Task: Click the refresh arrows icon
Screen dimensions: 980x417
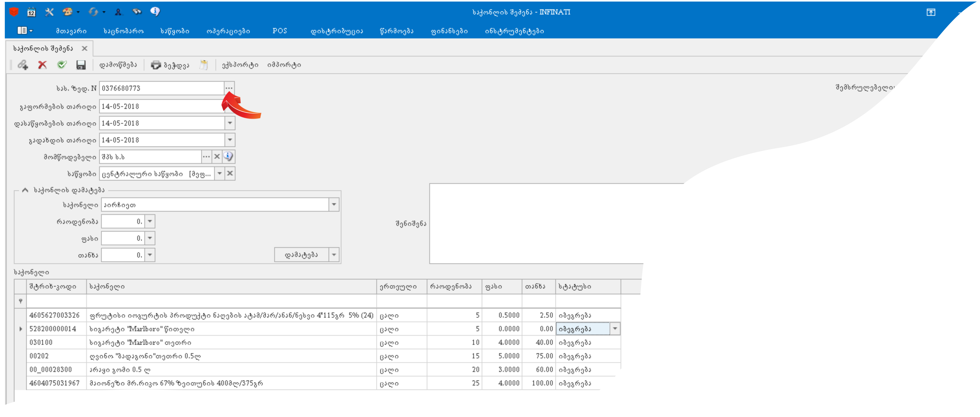Action: pyautogui.click(x=93, y=12)
